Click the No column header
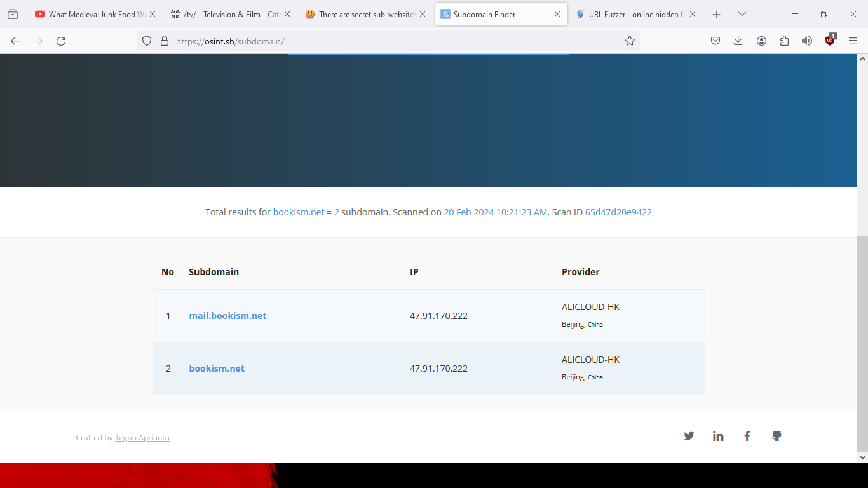 [x=168, y=272]
